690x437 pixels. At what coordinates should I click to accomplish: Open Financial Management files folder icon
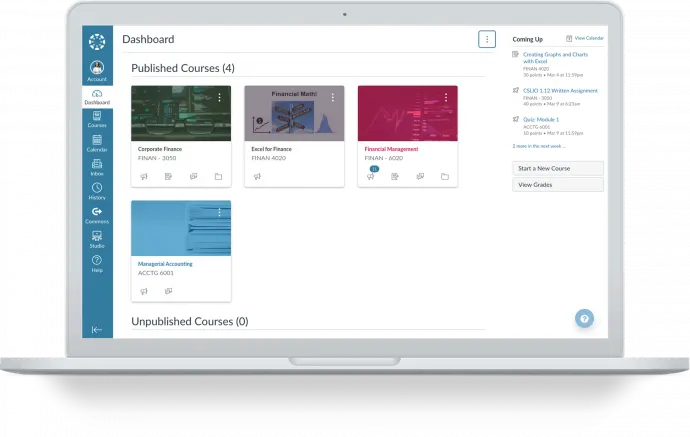point(445,176)
